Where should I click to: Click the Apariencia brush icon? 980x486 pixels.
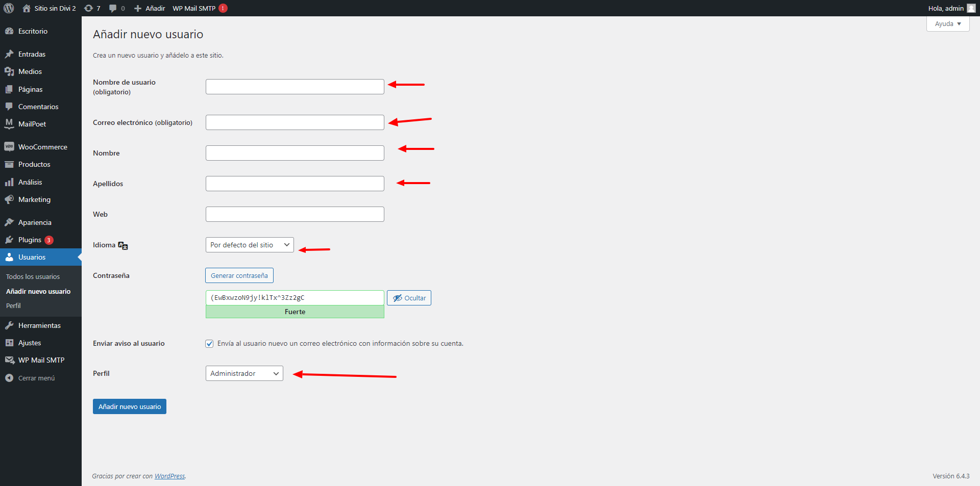pos(9,222)
